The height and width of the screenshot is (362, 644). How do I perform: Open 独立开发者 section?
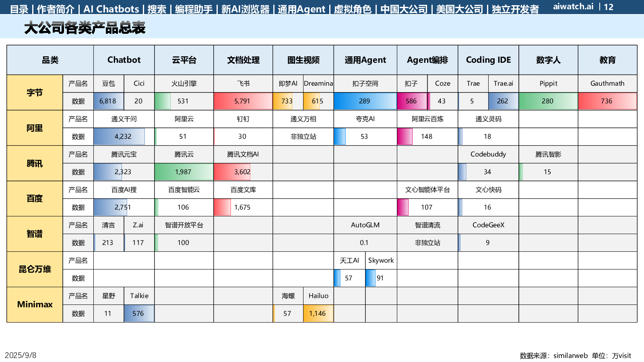pyautogui.click(x=515, y=9)
